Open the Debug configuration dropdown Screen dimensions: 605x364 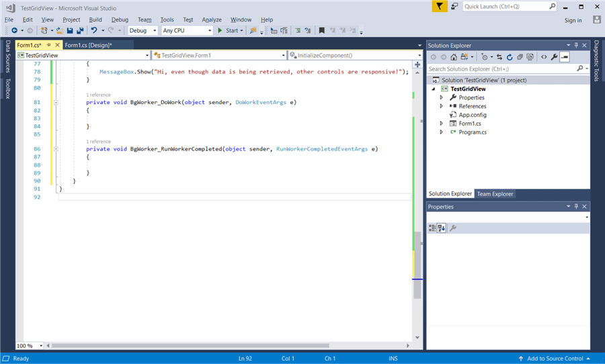pos(143,30)
